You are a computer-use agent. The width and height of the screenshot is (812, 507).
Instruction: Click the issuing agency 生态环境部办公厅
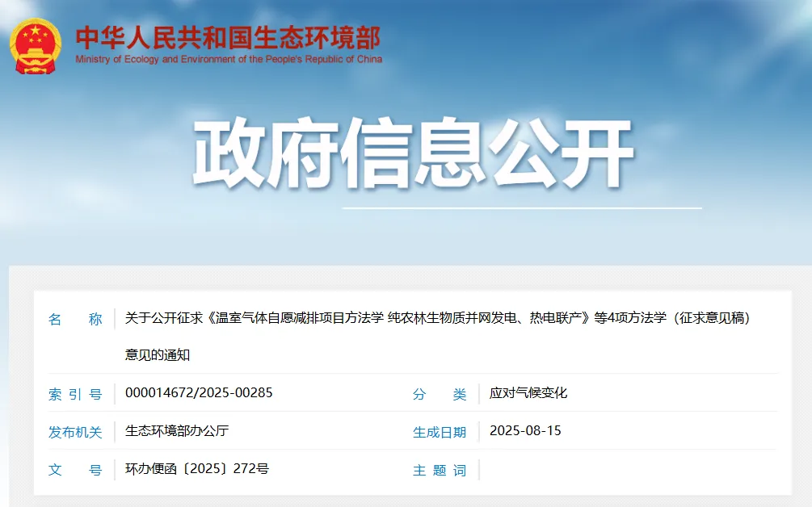(177, 431)
